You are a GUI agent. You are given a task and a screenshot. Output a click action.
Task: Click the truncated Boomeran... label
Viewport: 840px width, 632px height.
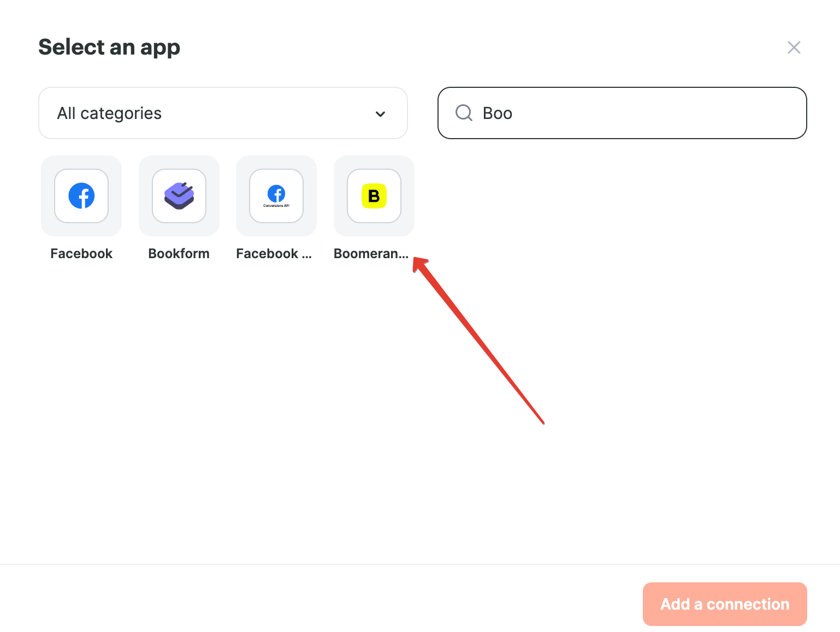click(x=371, y=254)
